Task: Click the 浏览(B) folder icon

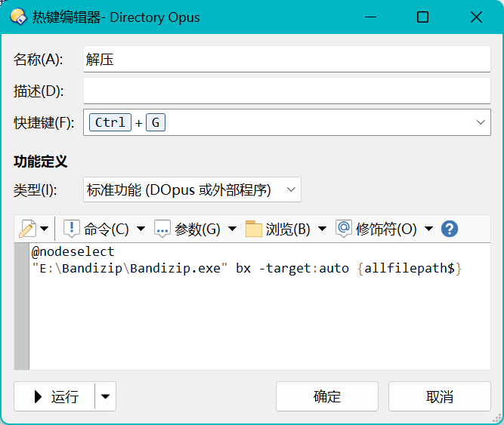Action: [x=254, y=229]
